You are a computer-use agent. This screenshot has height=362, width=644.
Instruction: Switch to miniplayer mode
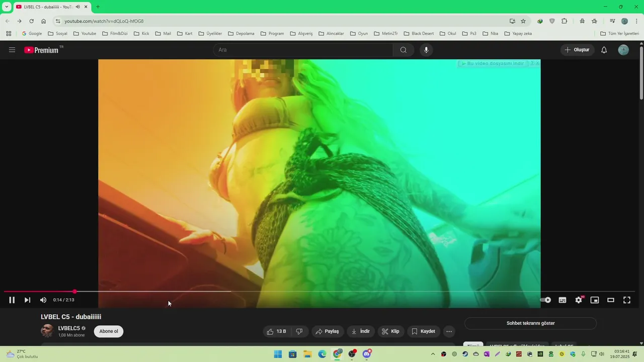point(595,300)
